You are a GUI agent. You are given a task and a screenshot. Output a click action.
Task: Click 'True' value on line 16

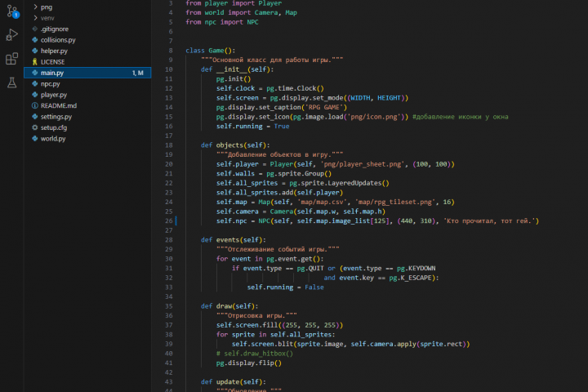(x=282, y=127)
